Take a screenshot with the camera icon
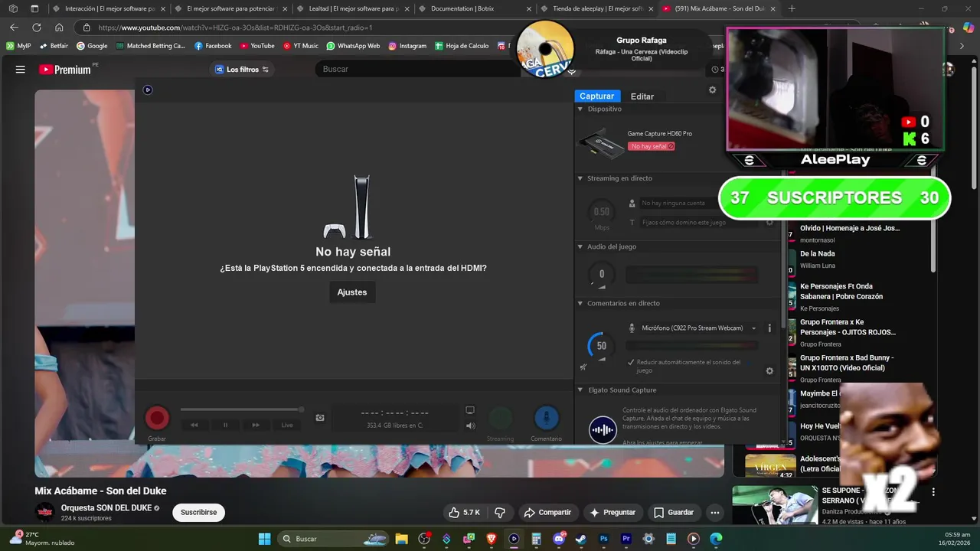The height and width of the screenshot is (551, 980). (x=320, y=418)
